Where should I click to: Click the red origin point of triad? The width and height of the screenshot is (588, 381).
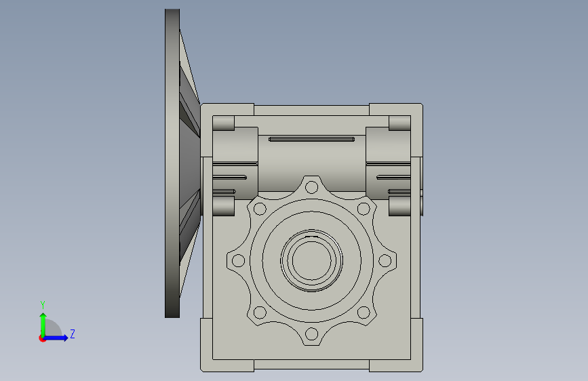(42, 338)
